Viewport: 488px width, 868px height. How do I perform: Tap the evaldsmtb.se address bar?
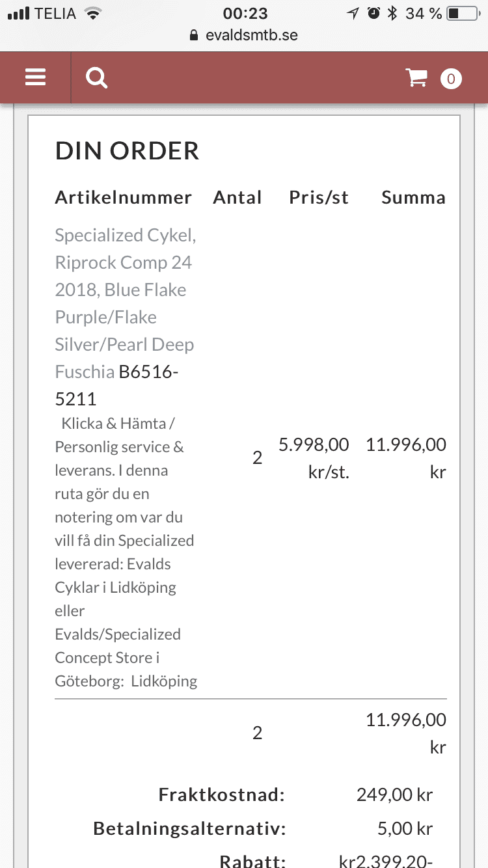(244, 35)
